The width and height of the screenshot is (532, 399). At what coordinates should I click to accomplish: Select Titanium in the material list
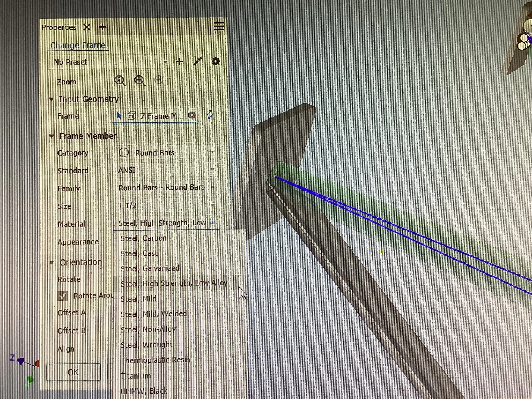136,376
